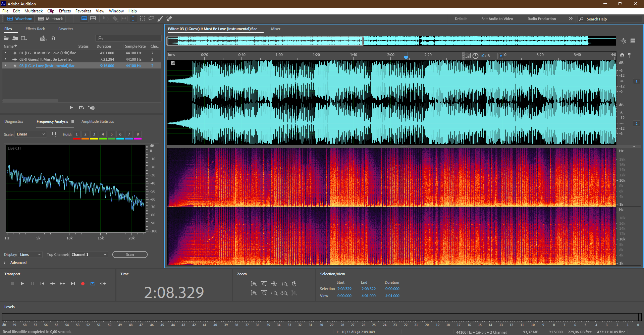Click the Files panel horizontal scrollbar
The width and height of the screenshot is (644, 335).
(30, 101)
